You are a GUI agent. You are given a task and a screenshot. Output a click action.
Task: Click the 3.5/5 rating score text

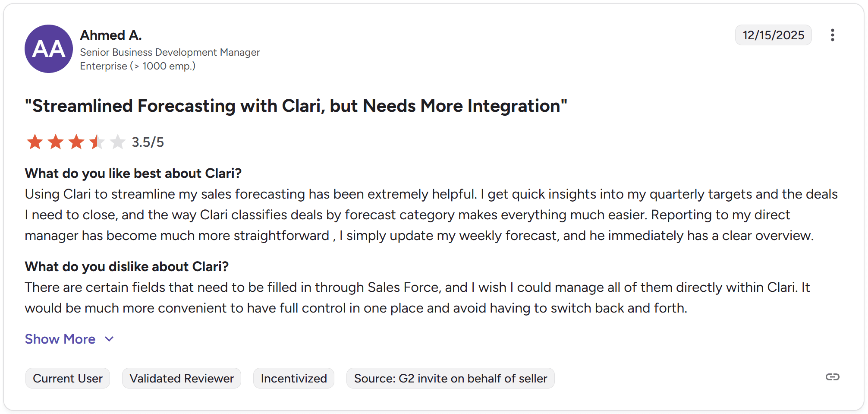point(148,142)
